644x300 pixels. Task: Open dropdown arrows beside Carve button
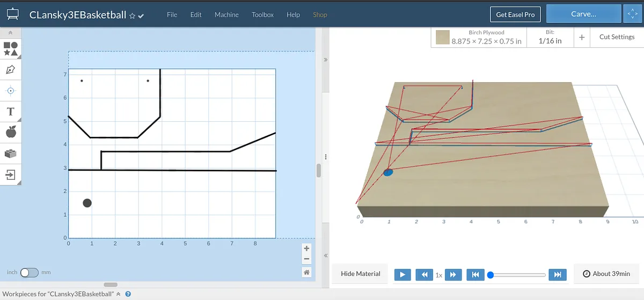[631, 14]
